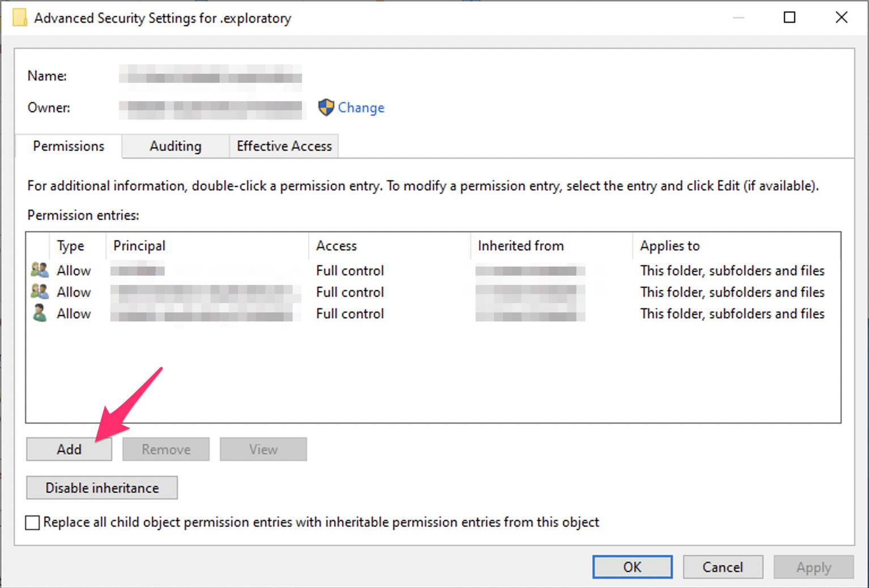Select the Permissions tab
The width and height of the screenshot is (869, 588).
click(x=69, y=146)
